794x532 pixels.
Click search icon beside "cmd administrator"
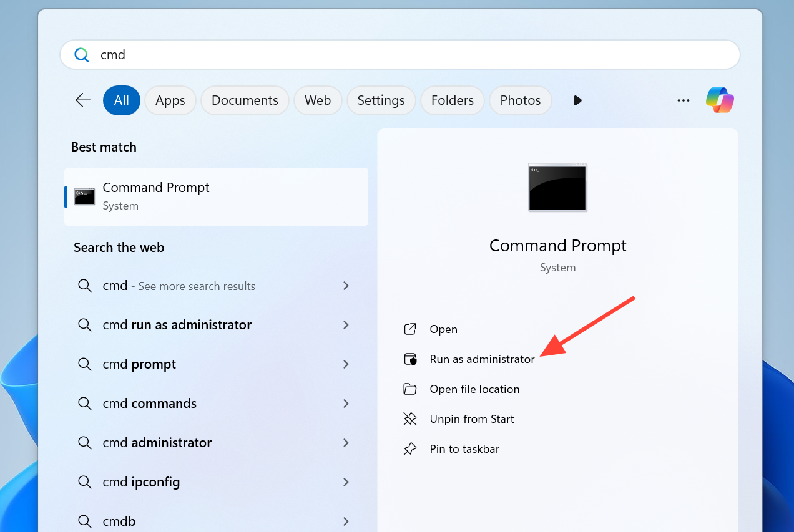tap(85, 443)
